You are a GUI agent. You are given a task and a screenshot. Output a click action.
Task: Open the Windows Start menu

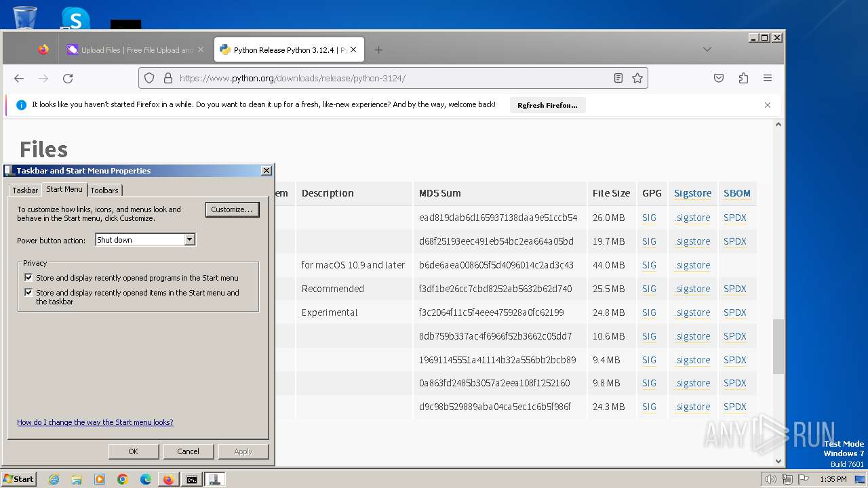18,479
